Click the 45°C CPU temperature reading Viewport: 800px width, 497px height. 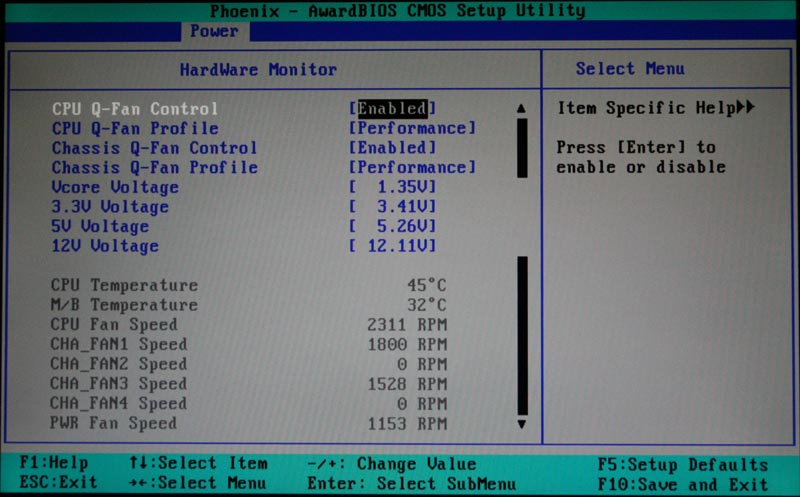(x=427, y=285)
